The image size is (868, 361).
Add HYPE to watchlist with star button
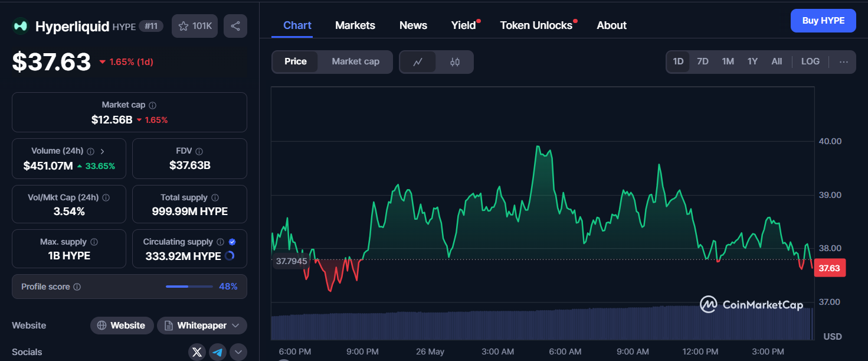point(195,26)
